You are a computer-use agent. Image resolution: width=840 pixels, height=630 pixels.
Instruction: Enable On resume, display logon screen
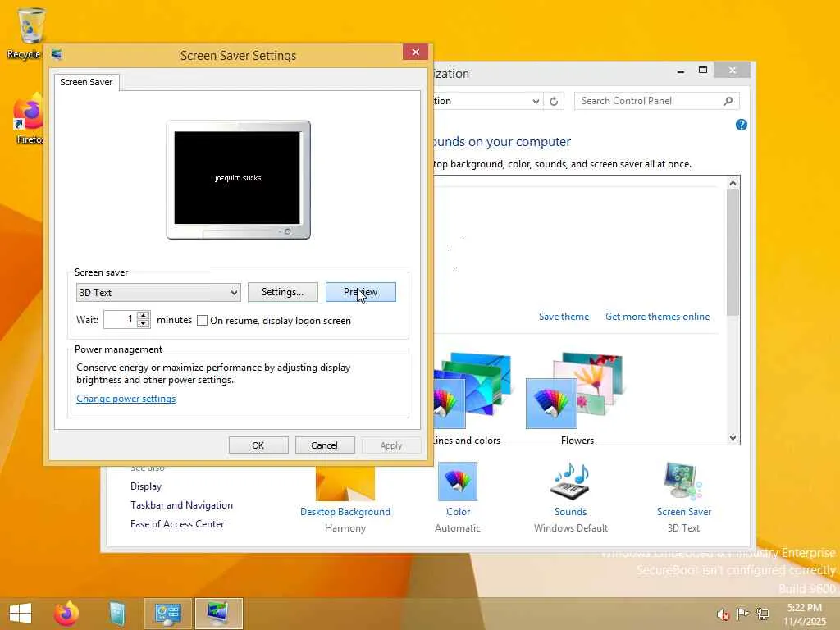pyautogui.click(x=202, y=321)
